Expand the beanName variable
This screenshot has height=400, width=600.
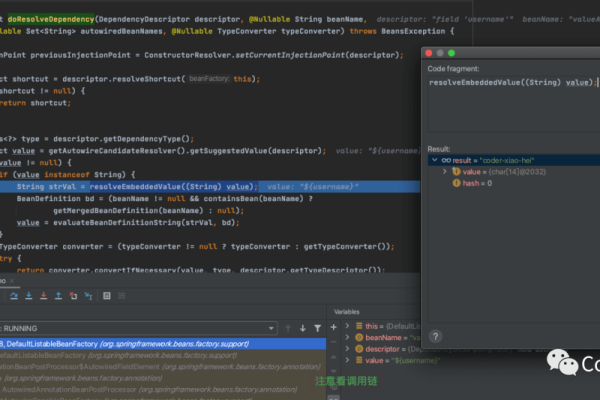coord(347,337)
